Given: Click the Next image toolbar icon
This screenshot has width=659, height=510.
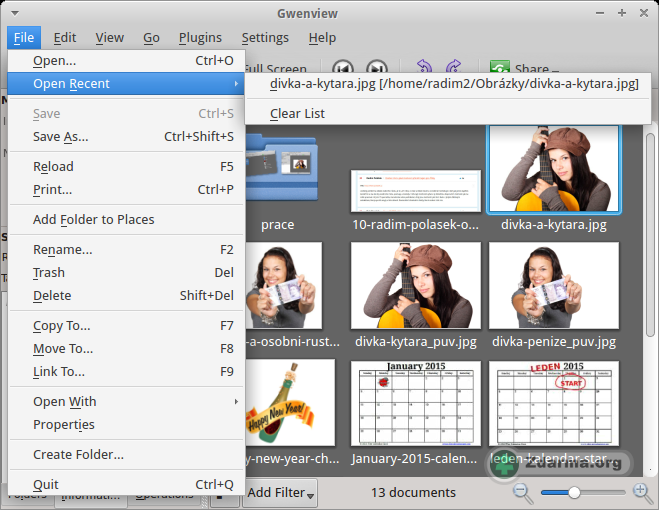Looking at the screenshot, I should [x=377, y=67].
